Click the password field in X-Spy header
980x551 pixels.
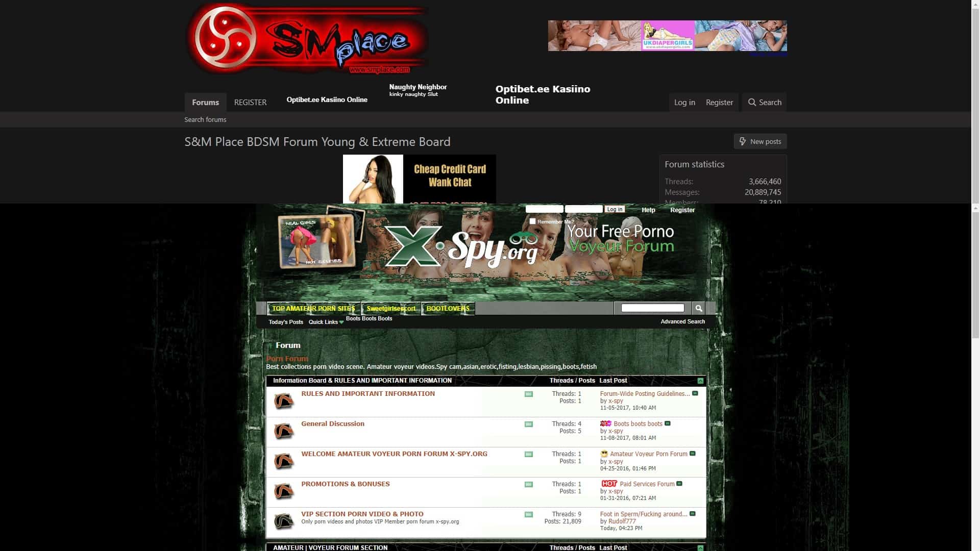[x=583, y=209]
